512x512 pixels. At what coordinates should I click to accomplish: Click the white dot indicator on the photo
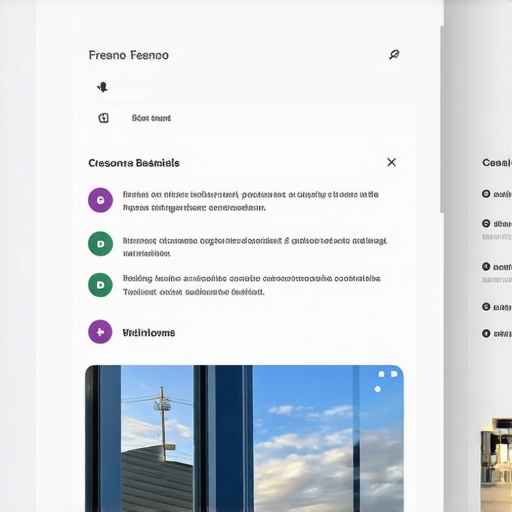click(x=377, y=389)
